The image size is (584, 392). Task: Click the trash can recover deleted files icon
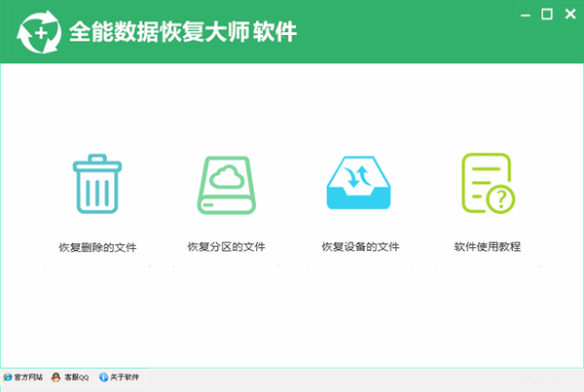(x=97, y=184)
